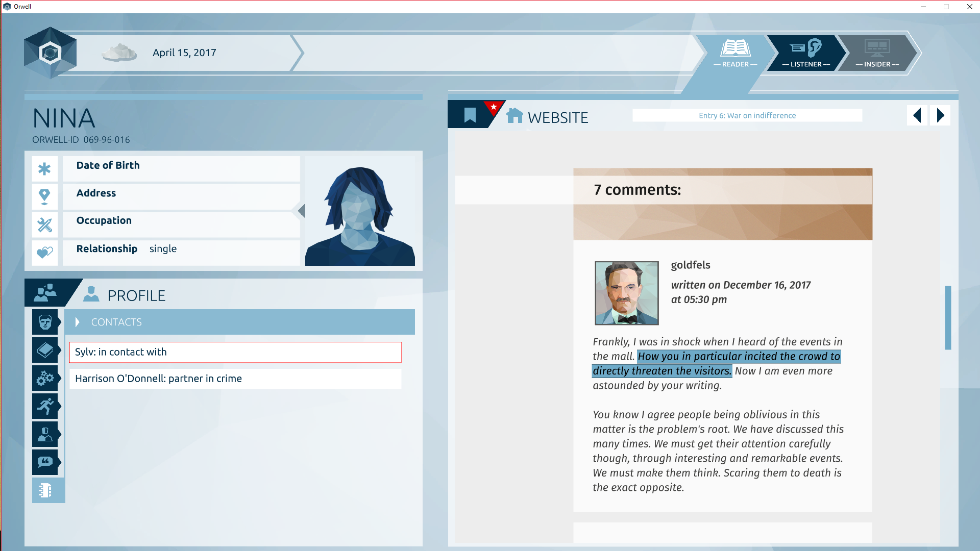Open the Insider tab

pyautogui.click(x=877, y=53)
